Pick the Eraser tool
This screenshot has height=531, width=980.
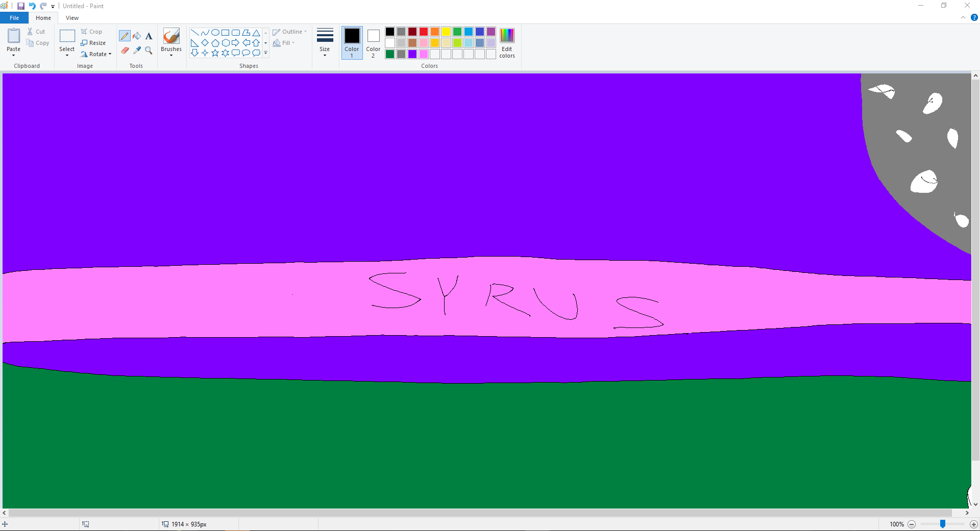click(x=125, y=50)
